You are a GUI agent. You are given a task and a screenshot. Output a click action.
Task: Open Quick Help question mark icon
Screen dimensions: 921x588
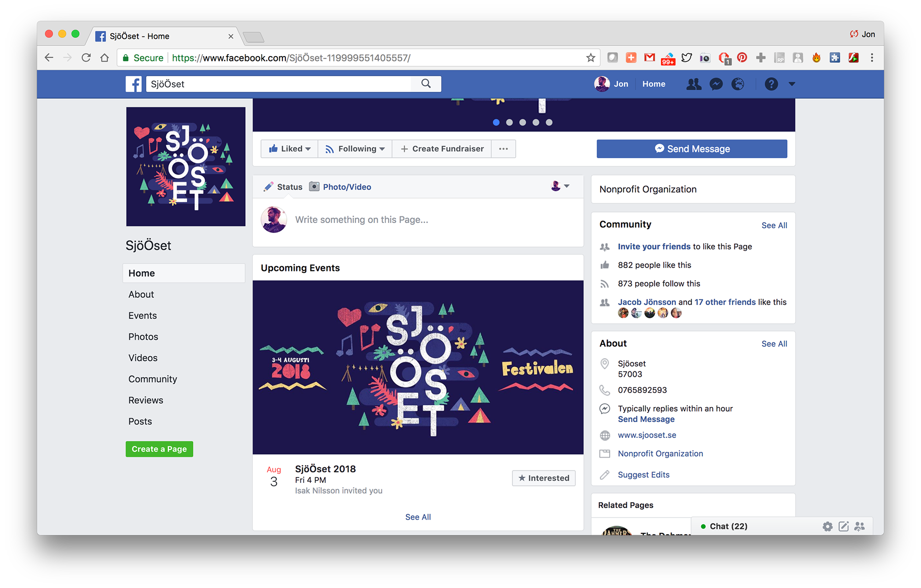[771, 84]
